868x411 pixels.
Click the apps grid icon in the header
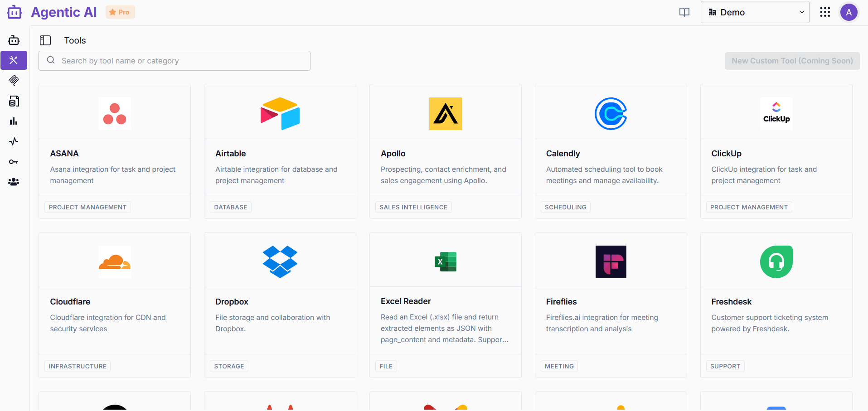[x=825, y=12]
